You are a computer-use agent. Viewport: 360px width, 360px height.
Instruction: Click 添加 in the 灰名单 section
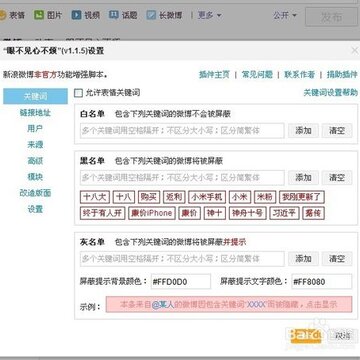tap(303, 259)
